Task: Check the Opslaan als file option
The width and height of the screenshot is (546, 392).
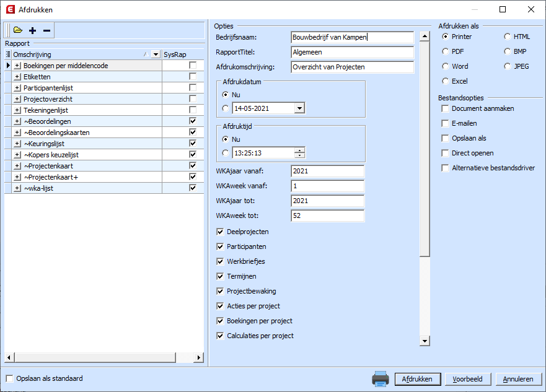Action: pos(445,138)
